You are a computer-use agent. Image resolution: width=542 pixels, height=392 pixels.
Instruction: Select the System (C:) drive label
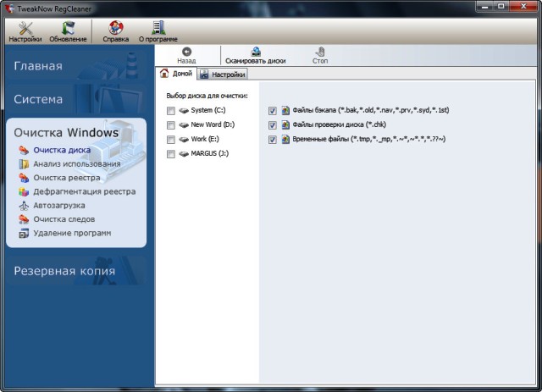[208, 110]
